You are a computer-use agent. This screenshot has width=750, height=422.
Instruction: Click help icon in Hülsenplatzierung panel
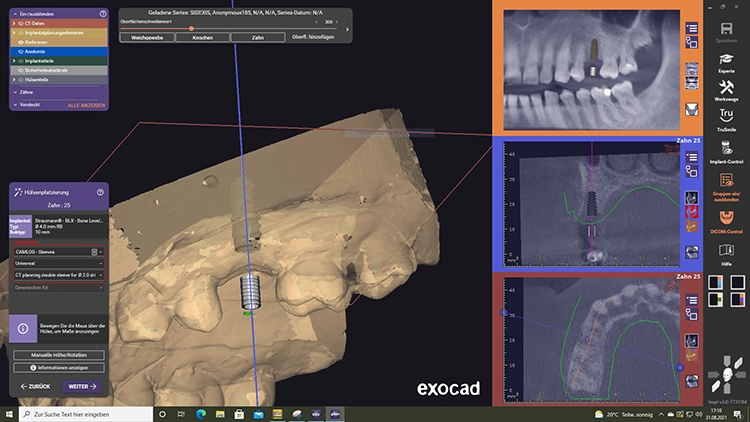(x=100, y=192)
